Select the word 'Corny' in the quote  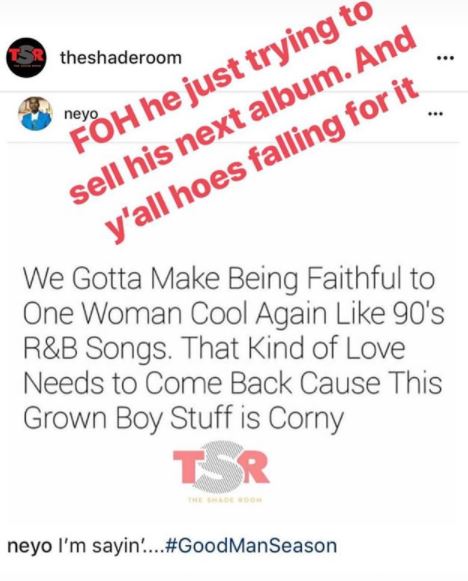[306, 420]
